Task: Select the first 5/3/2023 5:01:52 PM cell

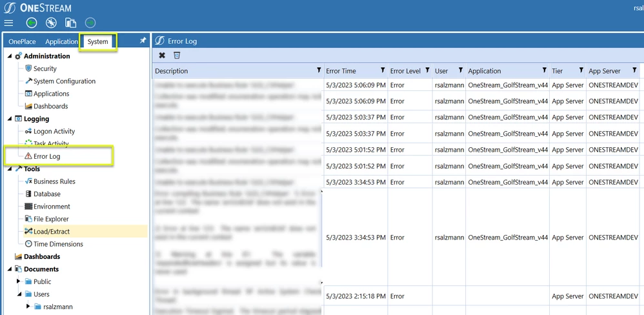Action: 356,150
